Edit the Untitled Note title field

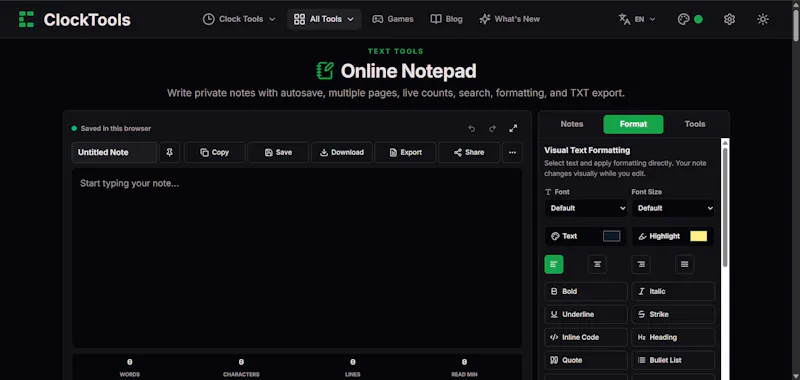114,153
